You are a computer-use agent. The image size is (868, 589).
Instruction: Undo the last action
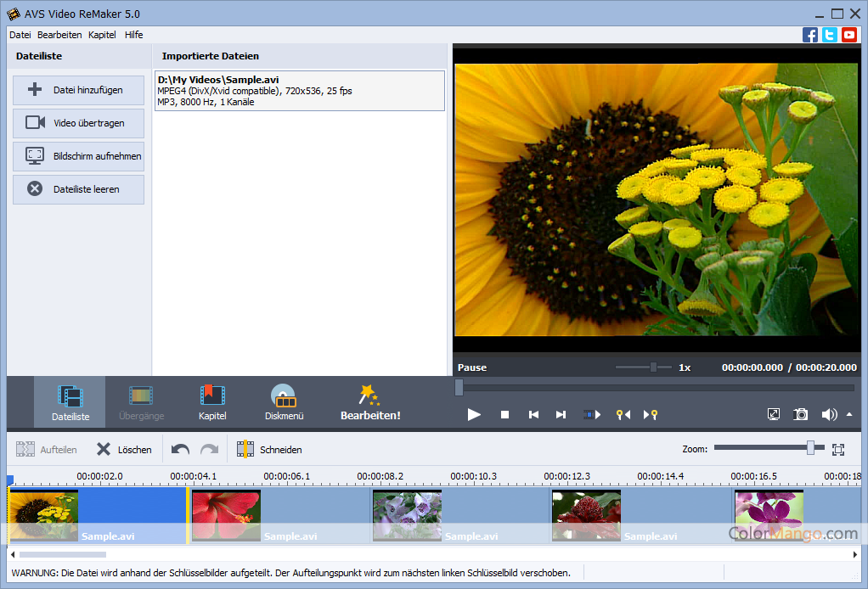180,449
